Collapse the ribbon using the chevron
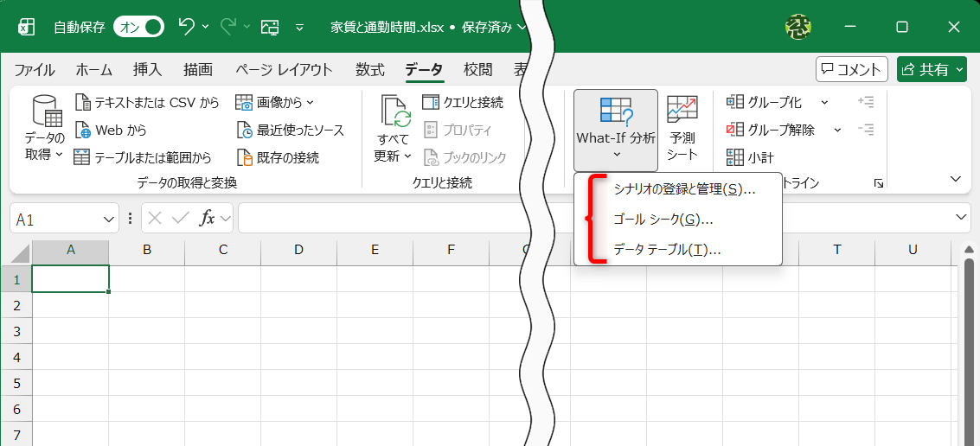The height and width of the screenshot is (446, 980). click(955, 179)
